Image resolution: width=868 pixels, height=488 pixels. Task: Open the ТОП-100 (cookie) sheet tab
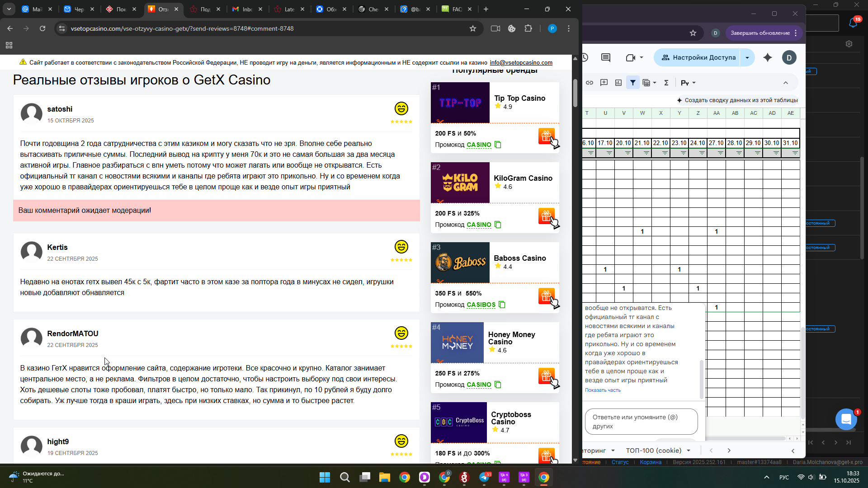tap(653, 450)
